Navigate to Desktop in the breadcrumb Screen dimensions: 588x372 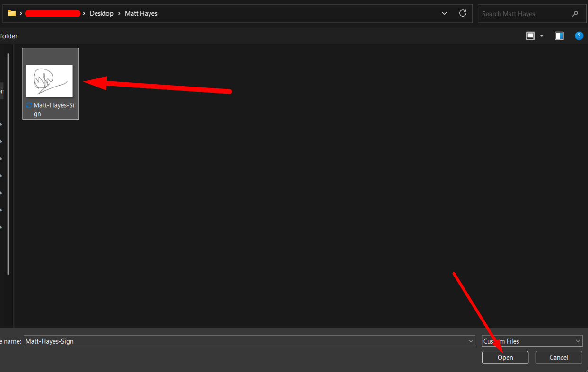click(101, 14)
